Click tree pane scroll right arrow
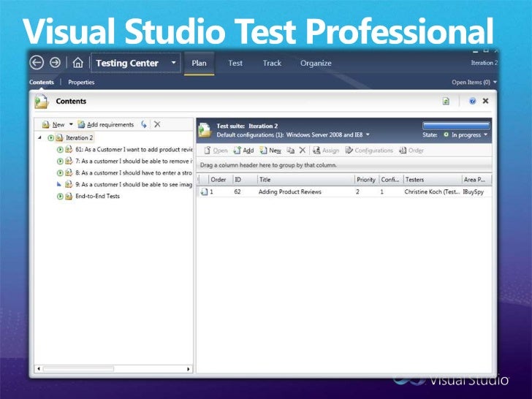 [189, 369]
